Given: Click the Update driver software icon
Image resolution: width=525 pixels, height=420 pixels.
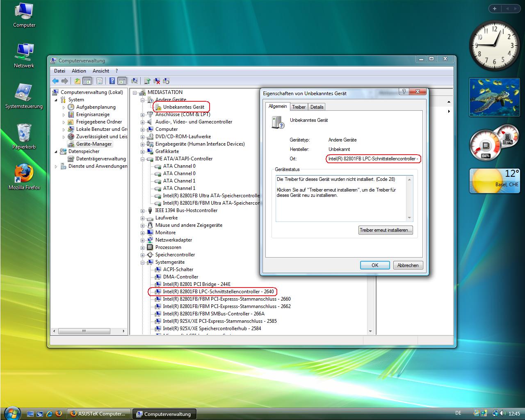Looking at the screenshot, I should coord(147,81).
